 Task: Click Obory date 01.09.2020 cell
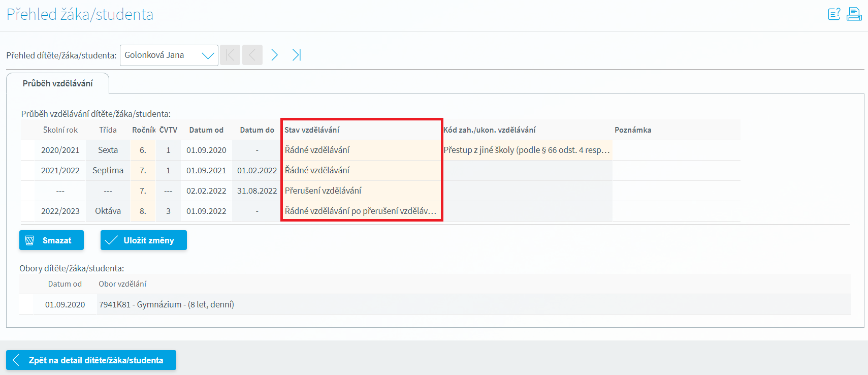click(65, 305)
